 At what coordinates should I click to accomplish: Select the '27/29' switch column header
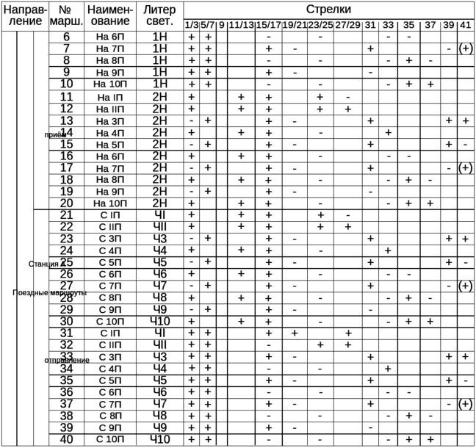pyautogui.click(x=348, y=25)
